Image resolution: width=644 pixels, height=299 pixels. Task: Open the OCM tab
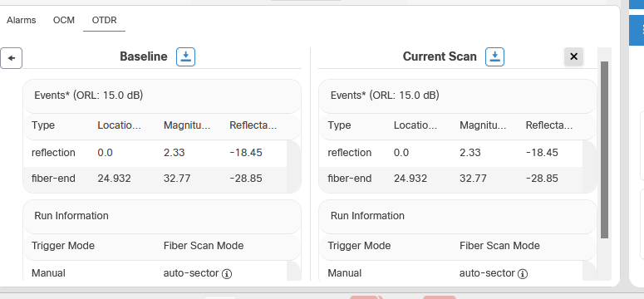tap(64, 20)
